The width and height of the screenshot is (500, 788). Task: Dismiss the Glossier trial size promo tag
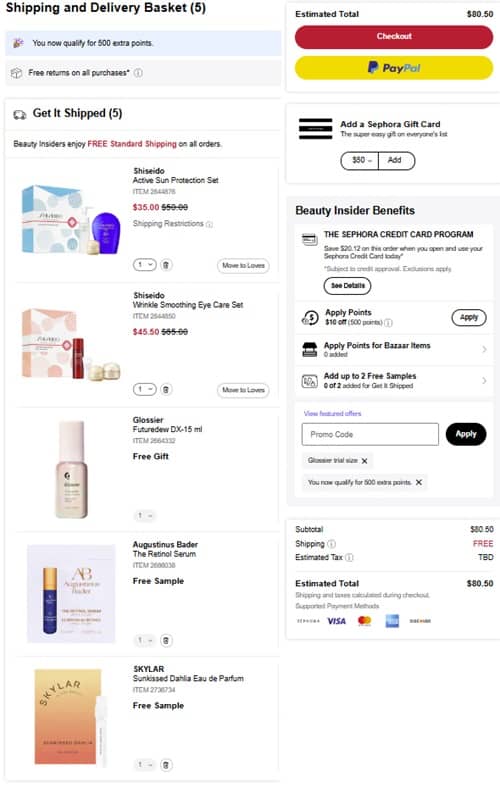coord(364,461)
